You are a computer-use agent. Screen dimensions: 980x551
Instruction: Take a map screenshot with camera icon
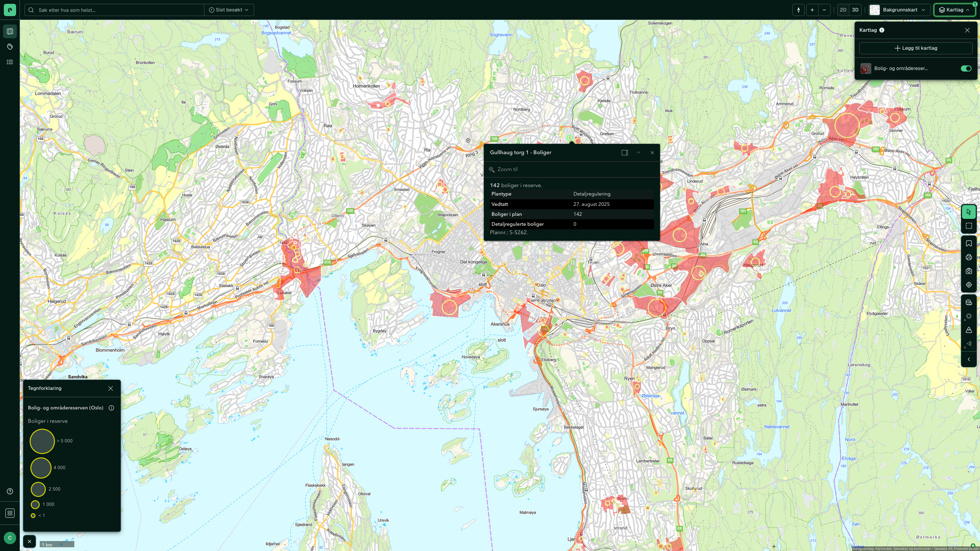pyautogui.click(x=969, y=271)
